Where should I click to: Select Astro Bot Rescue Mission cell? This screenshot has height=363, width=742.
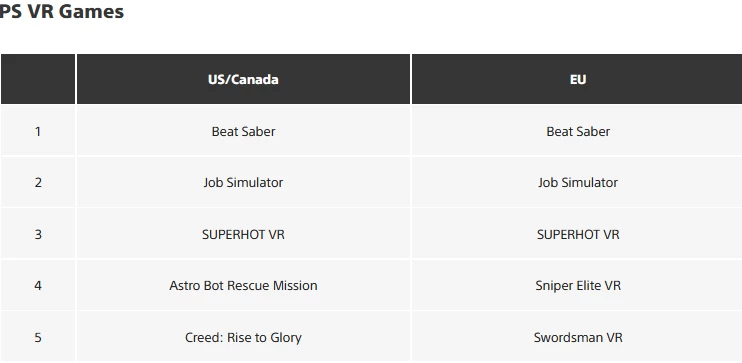(243, 285)
